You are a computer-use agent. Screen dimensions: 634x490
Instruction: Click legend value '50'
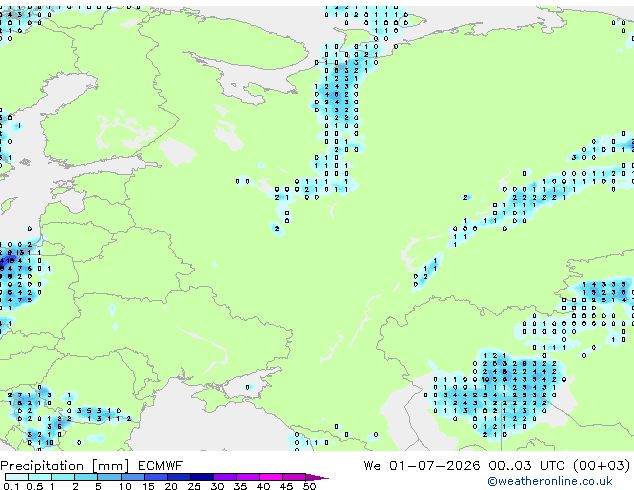tap(310, 486)
